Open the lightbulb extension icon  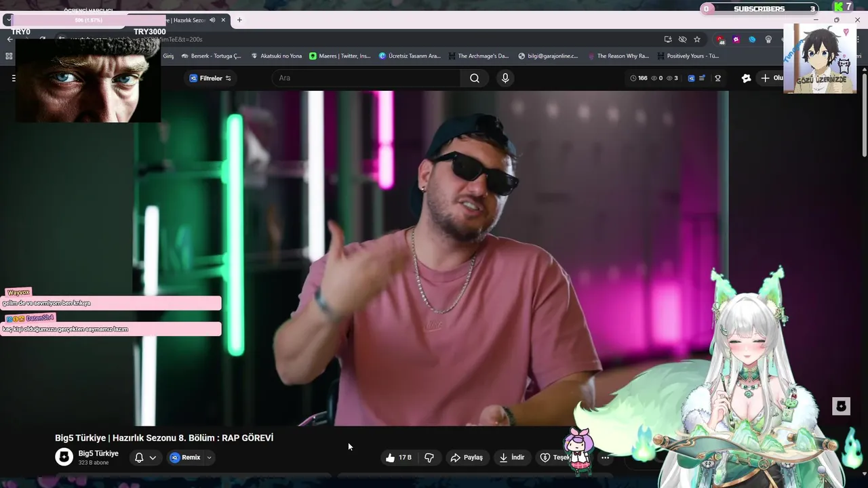pyautogui.click(x=768, y=39)
